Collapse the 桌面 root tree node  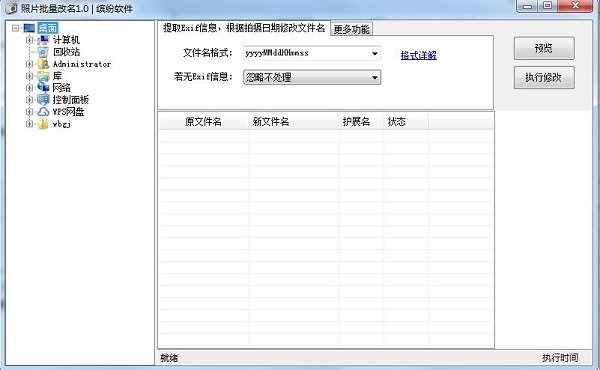(x=15, y=28)
